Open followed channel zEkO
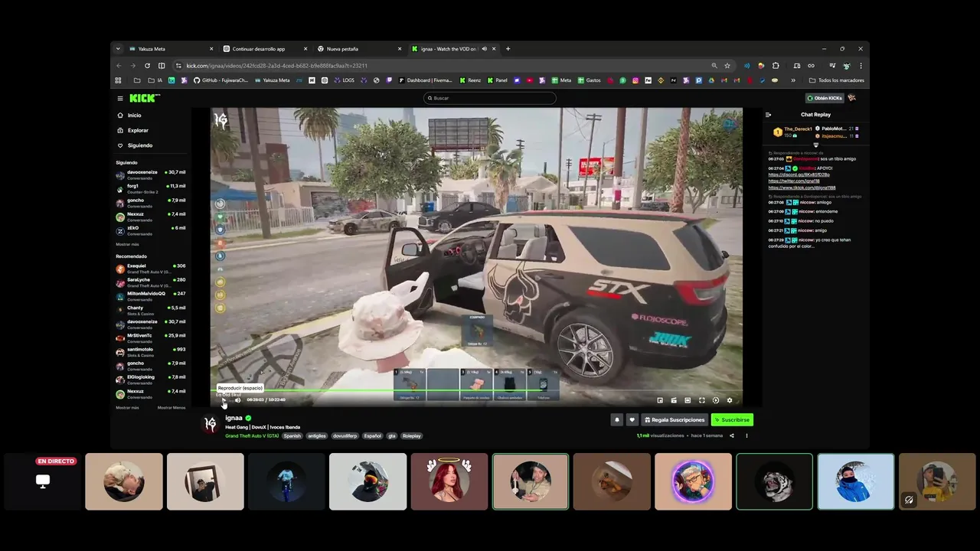Screen dimensions: 980x551 [151, 230]
